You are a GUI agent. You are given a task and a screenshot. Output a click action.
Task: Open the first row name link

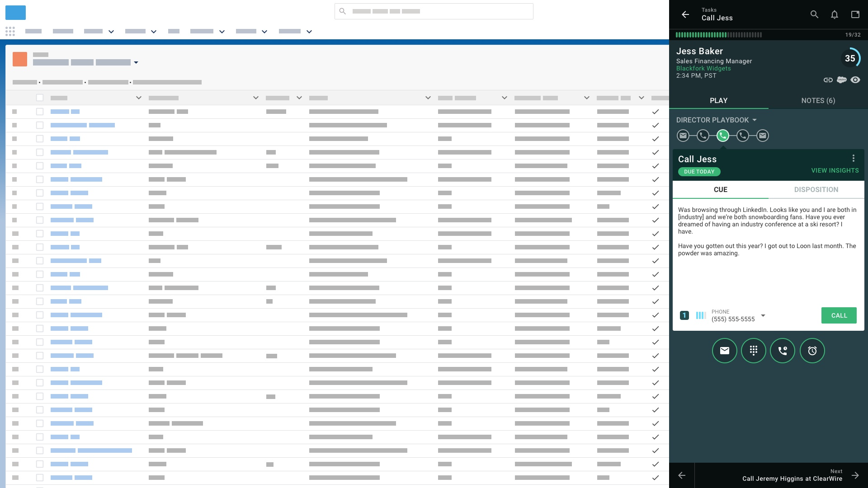[x=65, y=112]
